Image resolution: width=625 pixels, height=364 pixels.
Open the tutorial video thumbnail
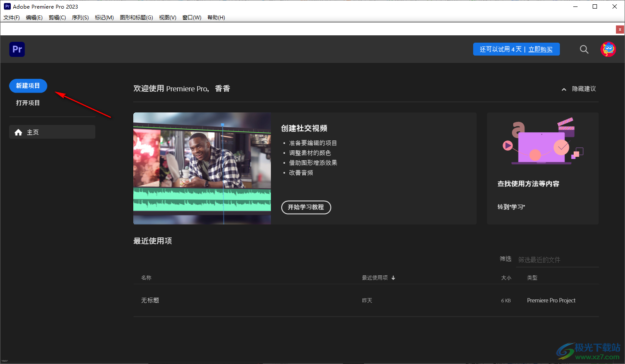coord(202,168)
